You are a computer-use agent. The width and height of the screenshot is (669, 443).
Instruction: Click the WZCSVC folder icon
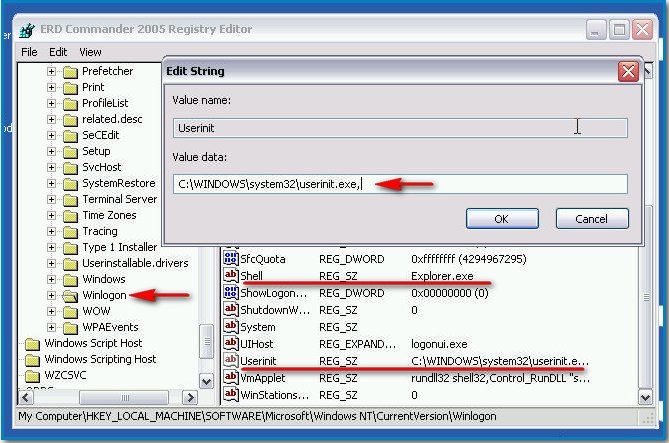click(x=32, y=376)
